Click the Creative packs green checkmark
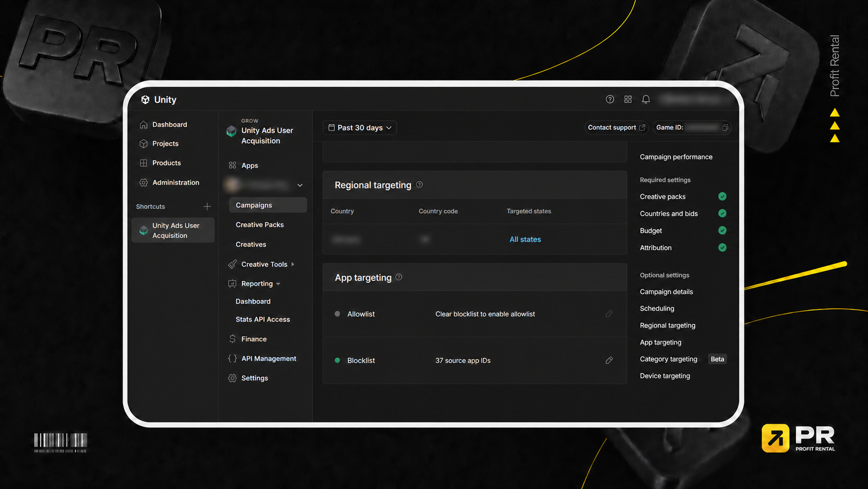 pos(722,196)
